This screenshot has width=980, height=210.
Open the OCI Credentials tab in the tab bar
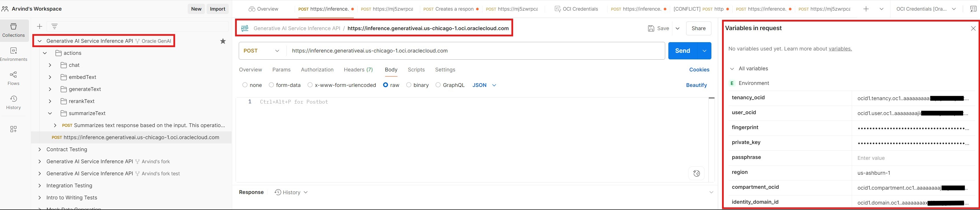point(576,9)
